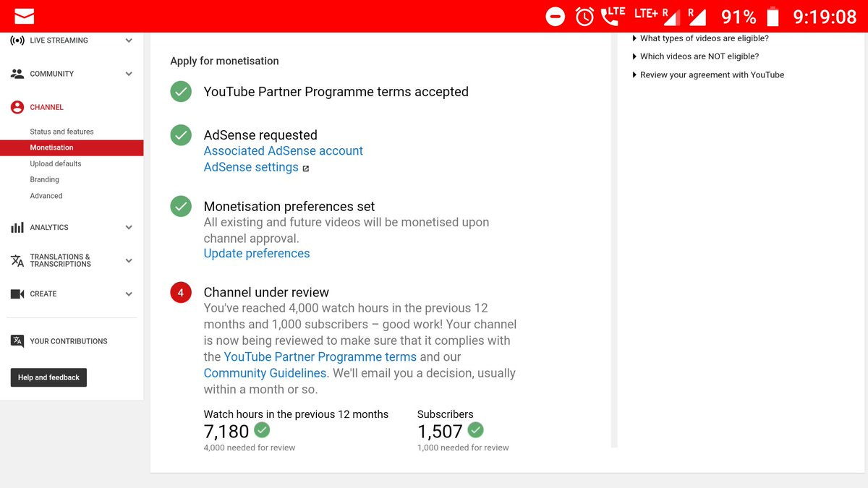Open the AdSense settings link
Viewport: 868px width, 488px height.
click(251, 167)
